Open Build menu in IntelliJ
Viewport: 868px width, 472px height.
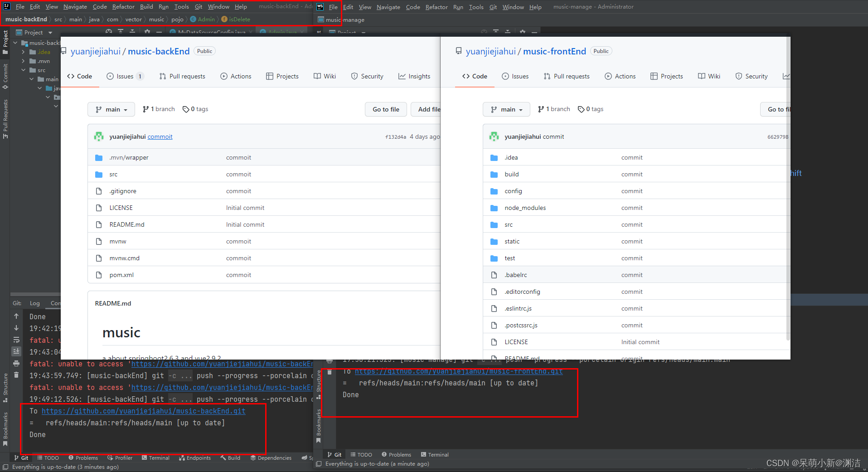point(146,7)
